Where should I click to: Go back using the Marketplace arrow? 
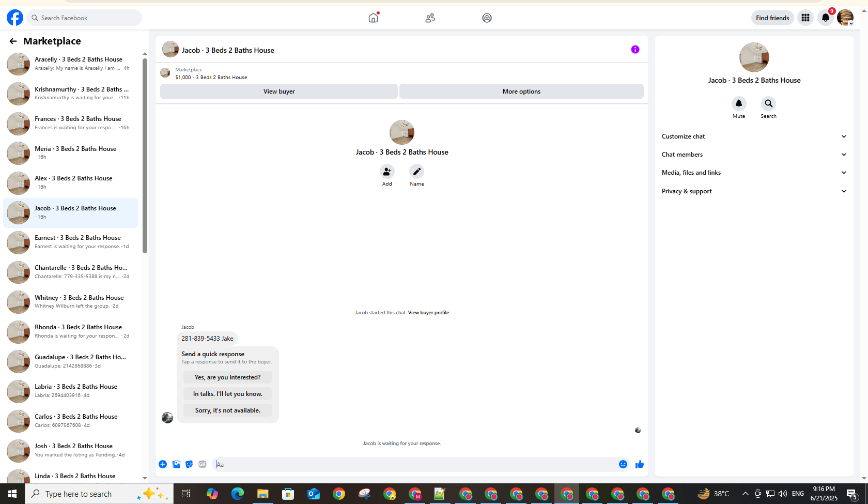[13, 41]
